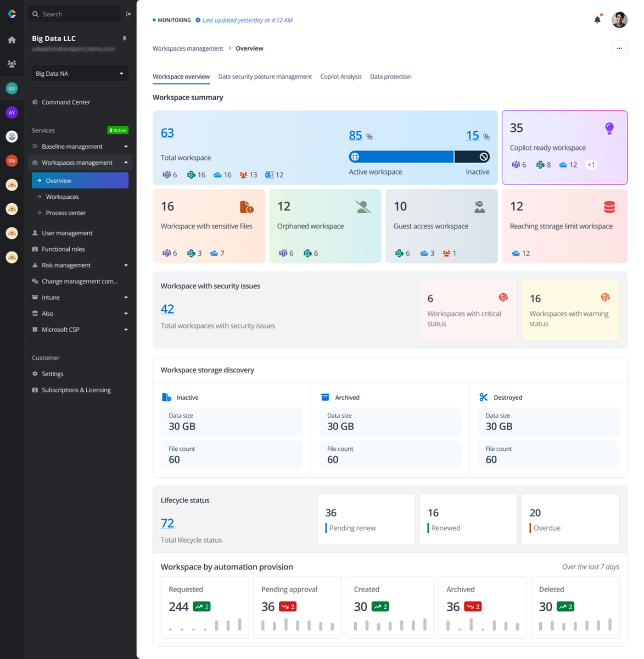This screenshot has height=659, width=644.
Task: Click the +1 badge in the Copilot ready card
Action: 591,165
